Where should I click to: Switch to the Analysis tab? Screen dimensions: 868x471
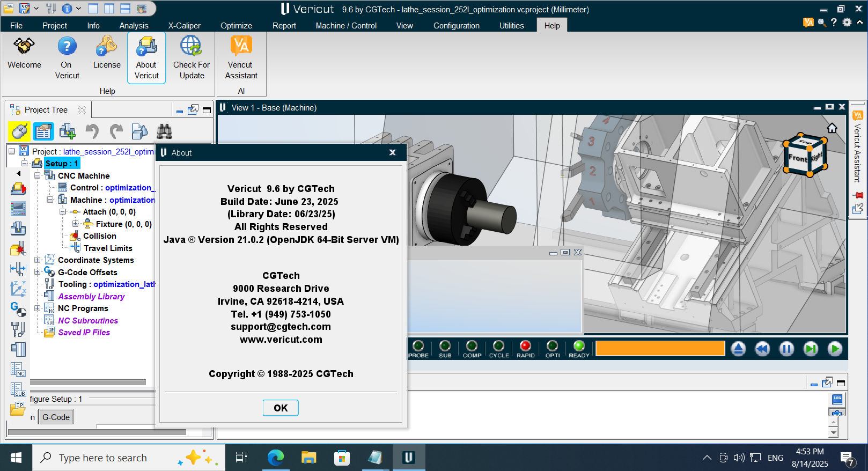[x=134, y=25]
